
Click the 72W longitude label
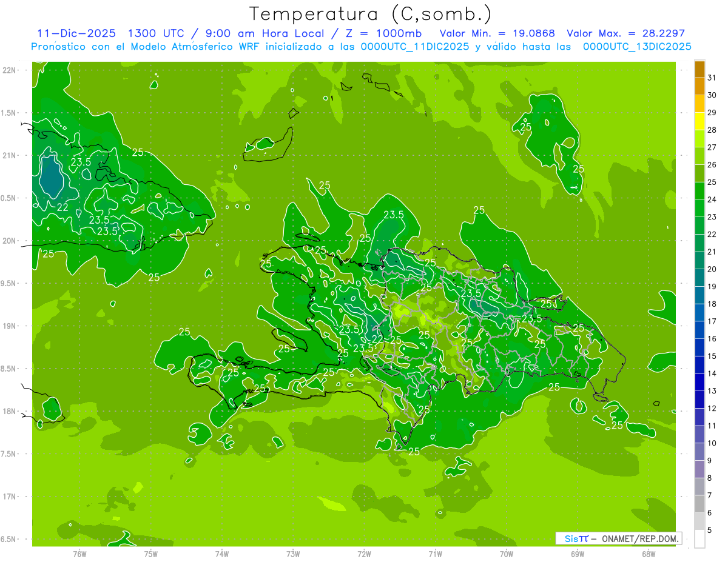click(x=364, y=554)
